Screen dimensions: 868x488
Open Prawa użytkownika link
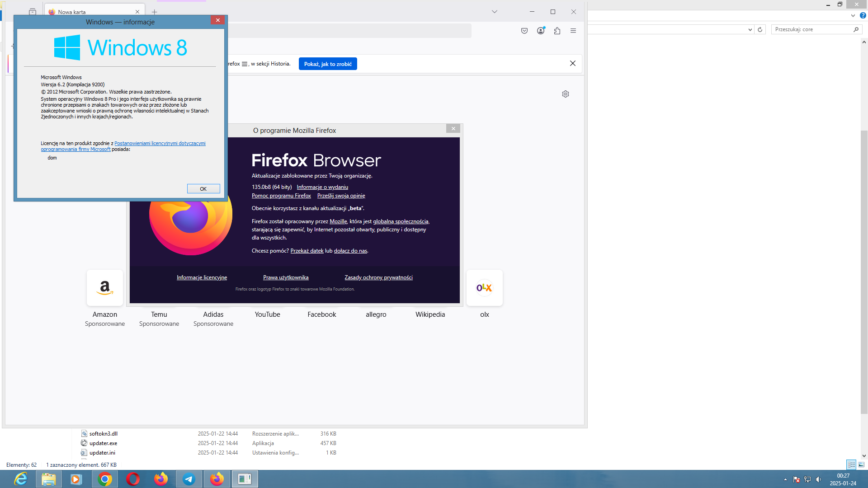(x=286, y=277)
